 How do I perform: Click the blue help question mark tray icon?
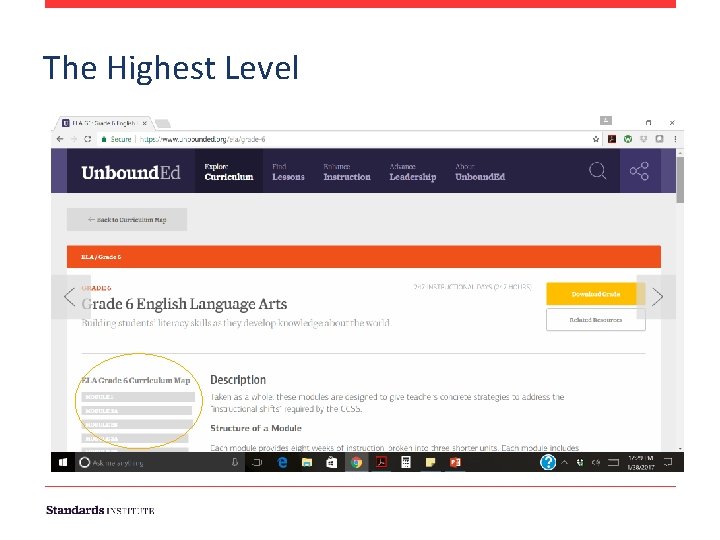click(548, 462)
